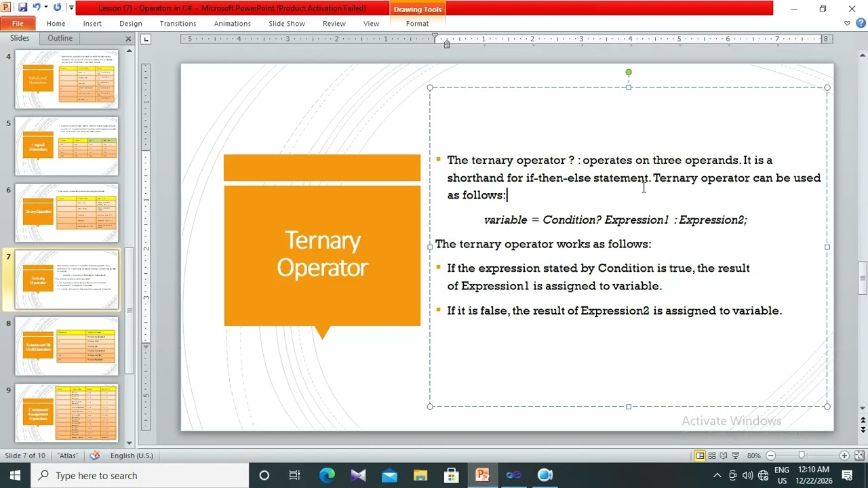
Task: Click the Previous Slide double-arrow button
Action: point(863,420)
